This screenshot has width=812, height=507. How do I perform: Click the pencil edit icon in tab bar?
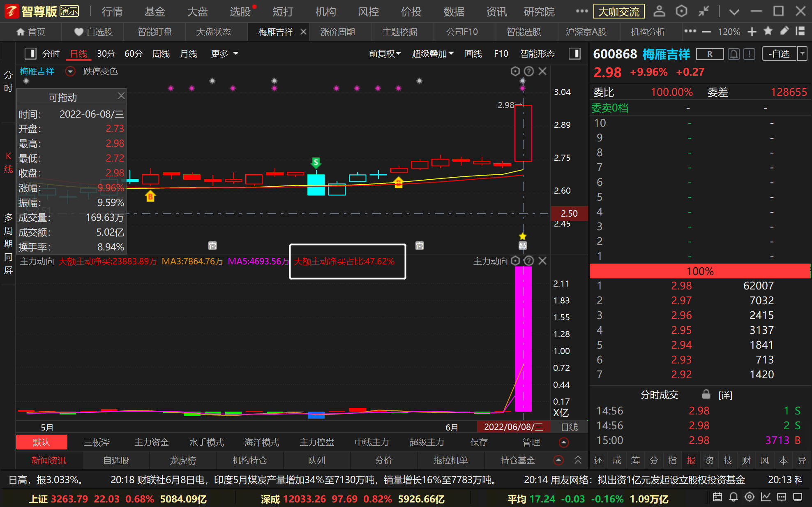[x=784, y=31]
